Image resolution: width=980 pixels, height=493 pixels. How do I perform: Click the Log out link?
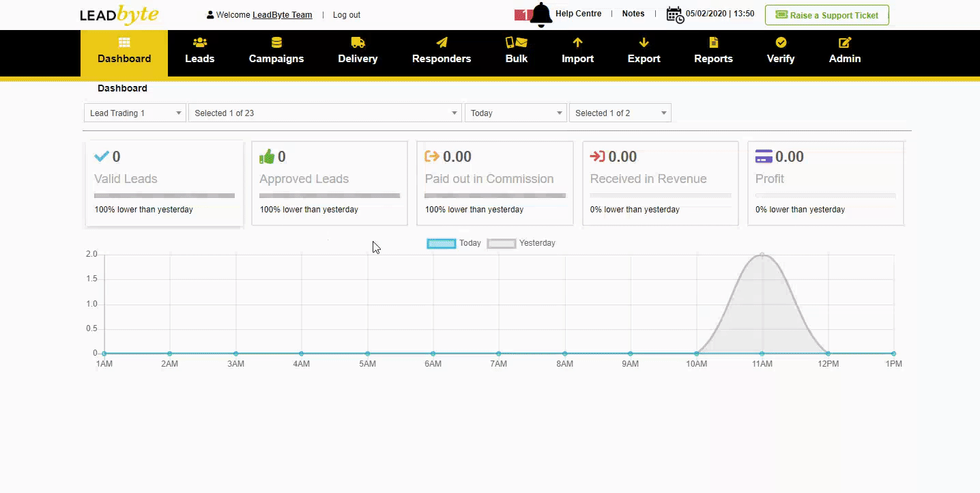(347, 15)
